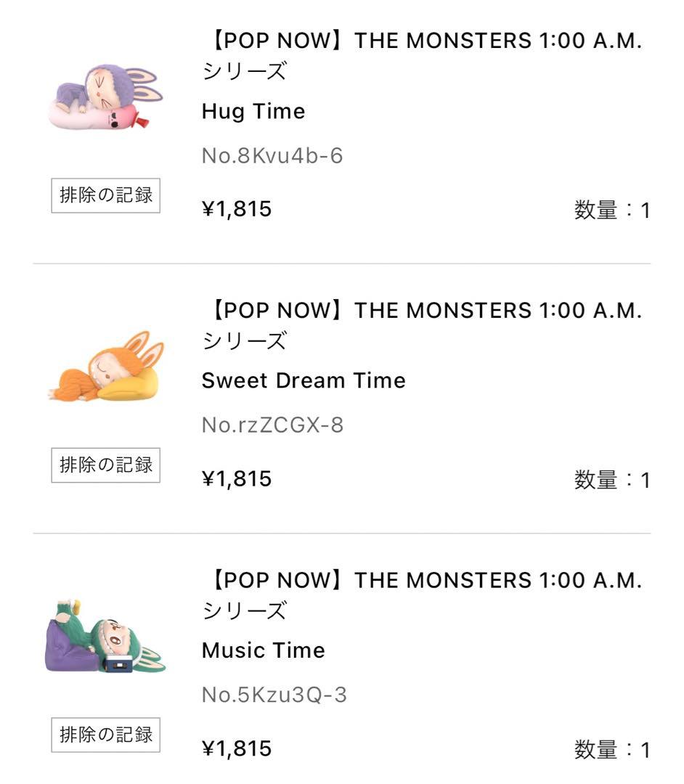
Task: Open the Music Time figure thumbnail
Action: 106,637
